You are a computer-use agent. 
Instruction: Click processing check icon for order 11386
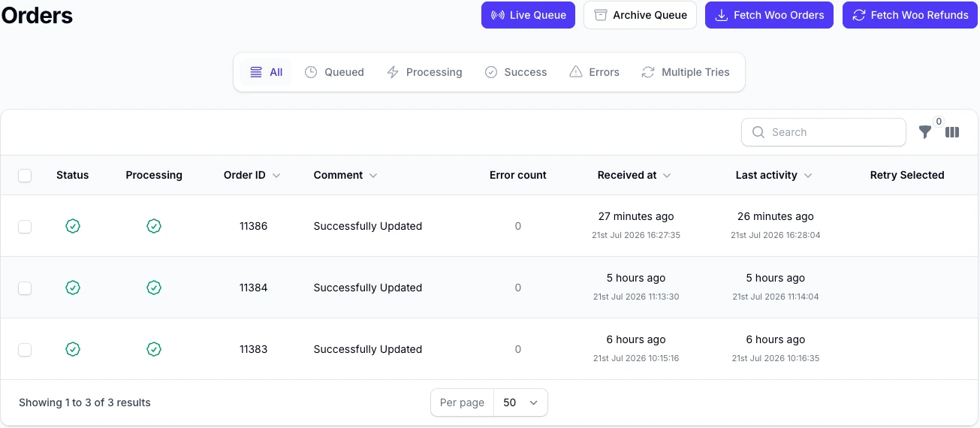tap(154, 226)
